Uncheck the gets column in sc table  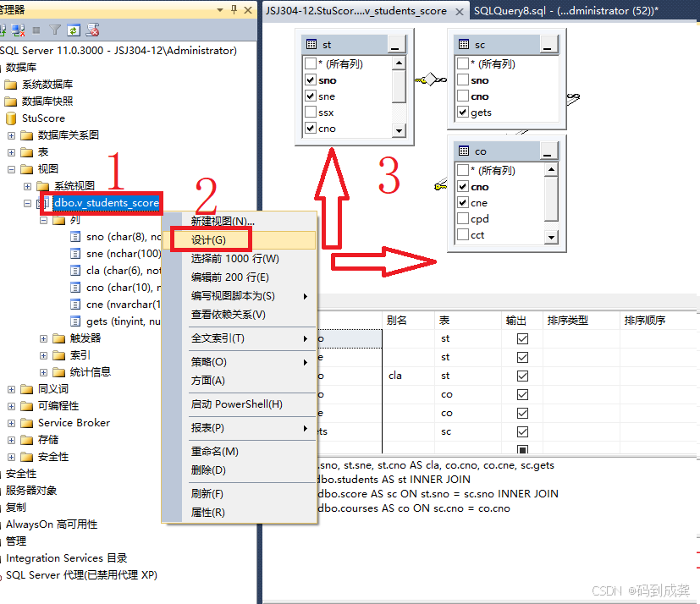(x=463, y=113)
